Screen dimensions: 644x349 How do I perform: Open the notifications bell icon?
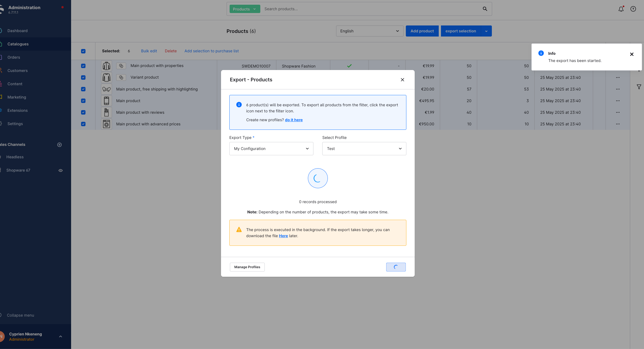(621, 9)
